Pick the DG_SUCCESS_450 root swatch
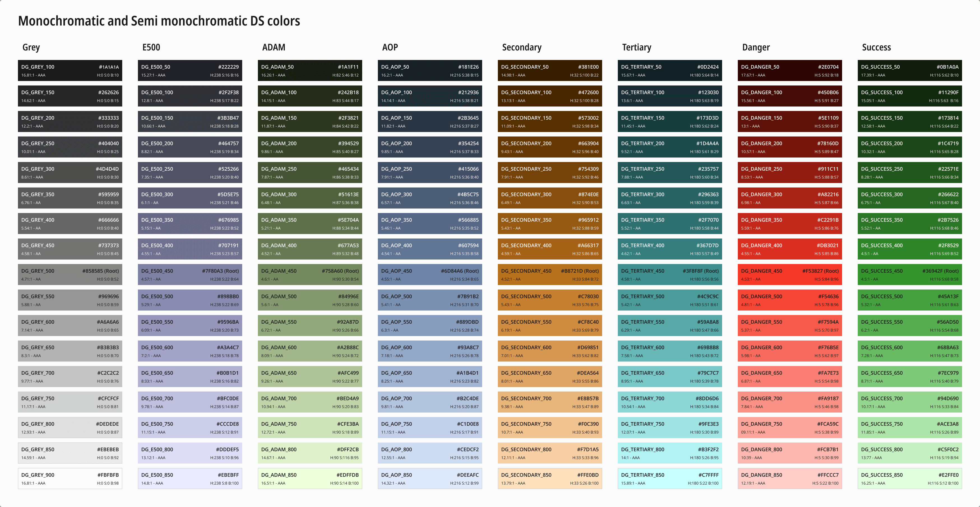 pyautogui.click(x=910, y=275)
